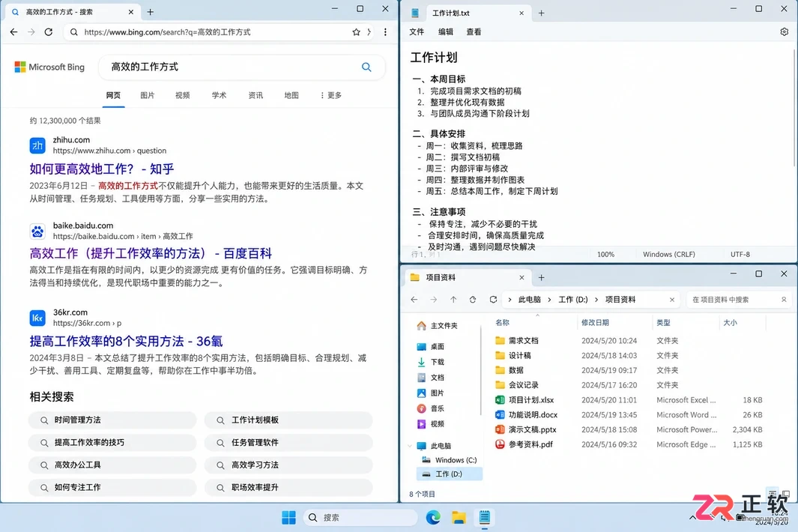Search related term 高效办公工具
The width and height of the screenshot is (798, 532).
(112, 465)
